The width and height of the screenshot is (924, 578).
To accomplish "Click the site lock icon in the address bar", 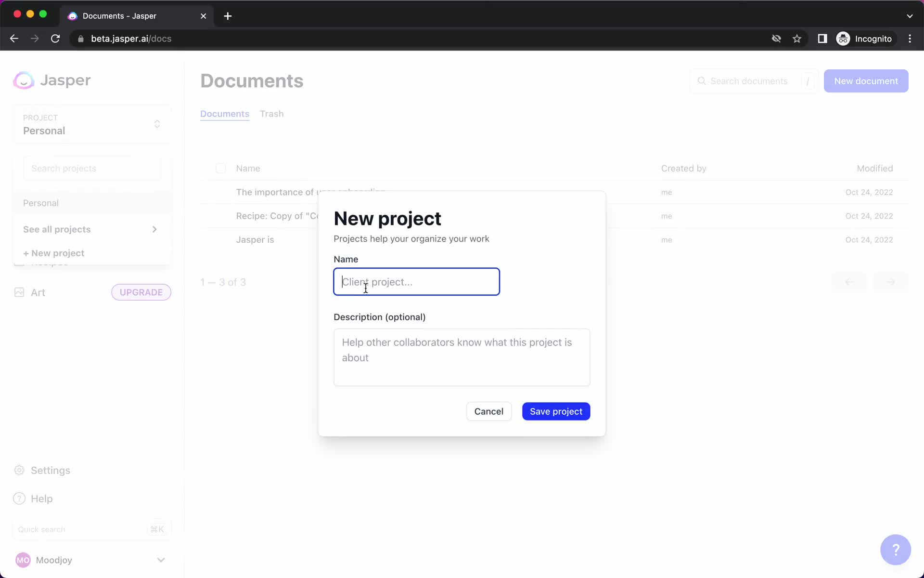I will [x=81, y=39].
